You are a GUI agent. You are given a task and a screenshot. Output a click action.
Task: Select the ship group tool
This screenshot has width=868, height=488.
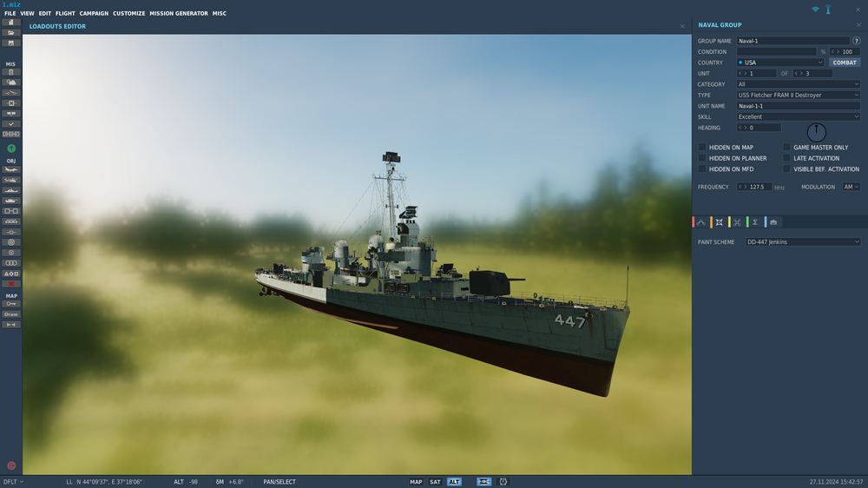(10, 190)
